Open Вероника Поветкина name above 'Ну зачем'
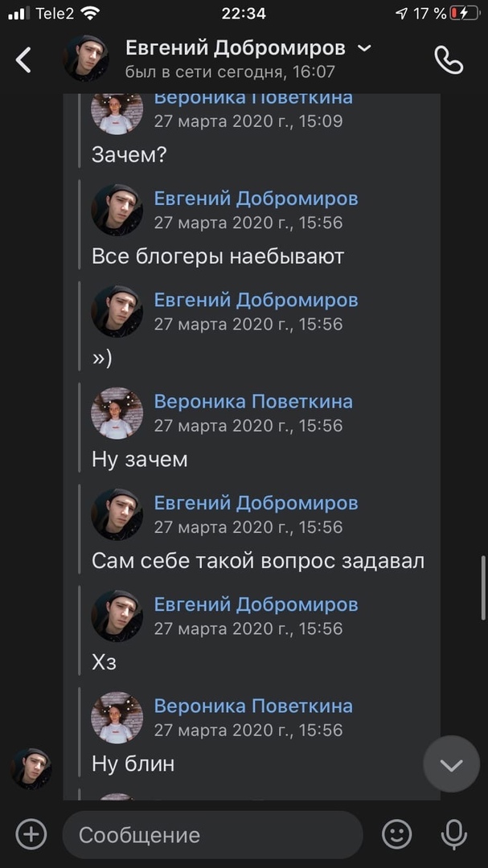 click(x=253, y=402)
